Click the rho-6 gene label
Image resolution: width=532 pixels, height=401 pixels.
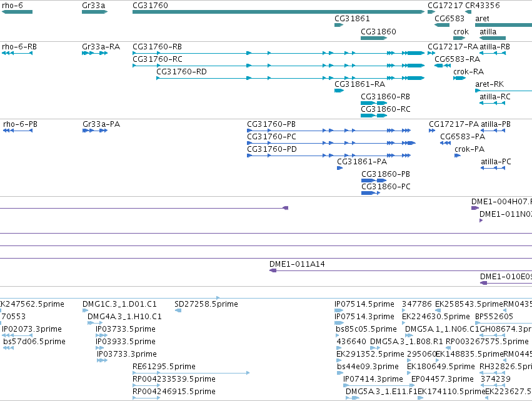pos(13,6)
